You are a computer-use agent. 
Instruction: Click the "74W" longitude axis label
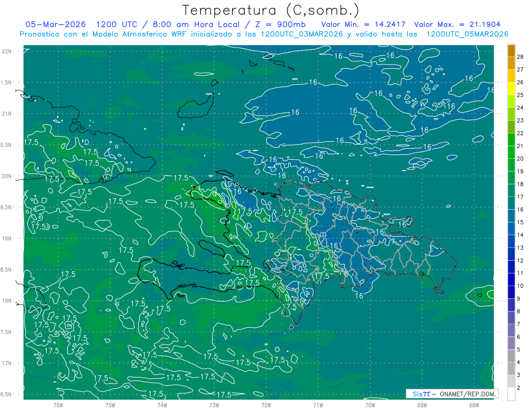(x=162, y=405)
